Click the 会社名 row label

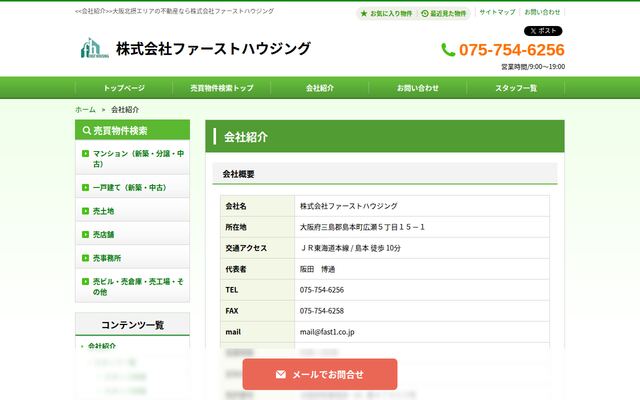[236, 206]
